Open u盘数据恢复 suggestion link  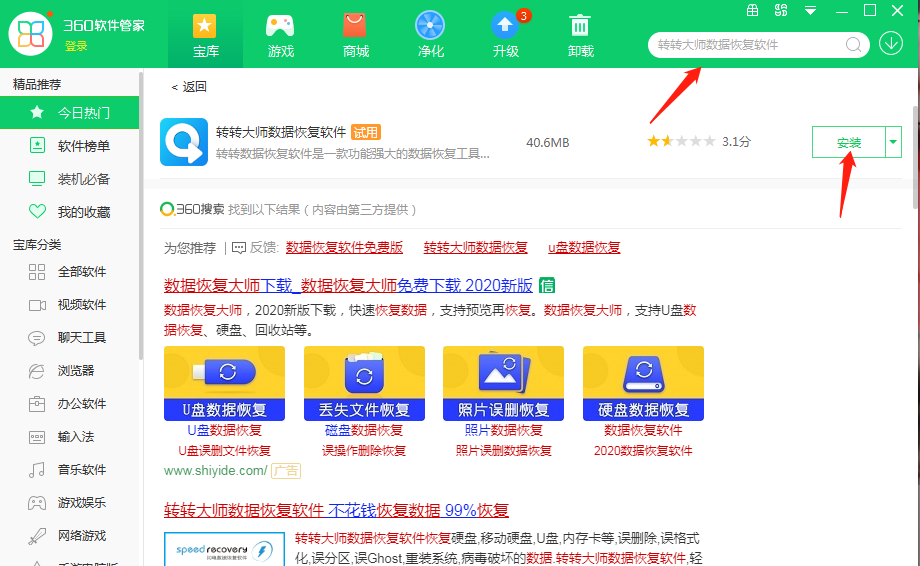584,248
